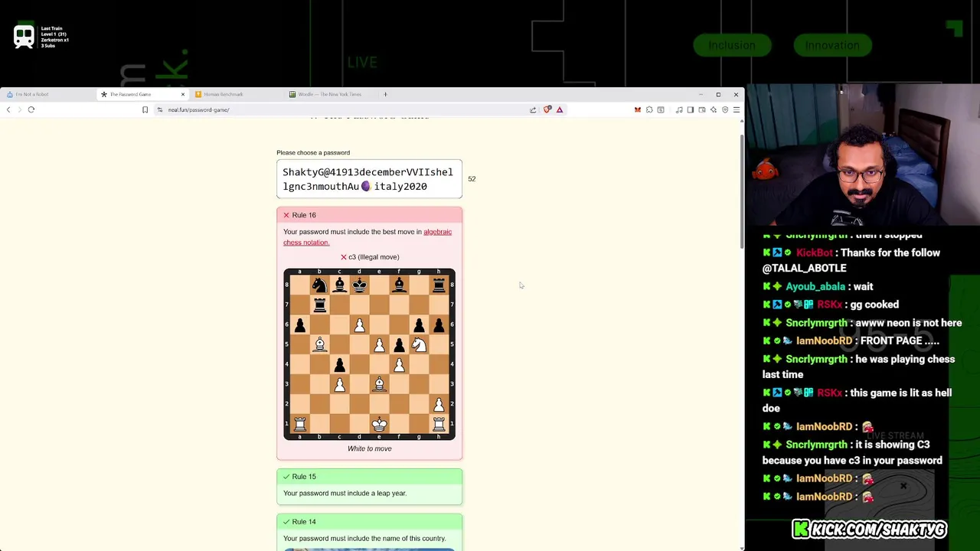Viewport: 980px width, 551px height.
Task: Click Ayoub_abala username in chat
Action: pyautogui.click(x=815, y=286)
